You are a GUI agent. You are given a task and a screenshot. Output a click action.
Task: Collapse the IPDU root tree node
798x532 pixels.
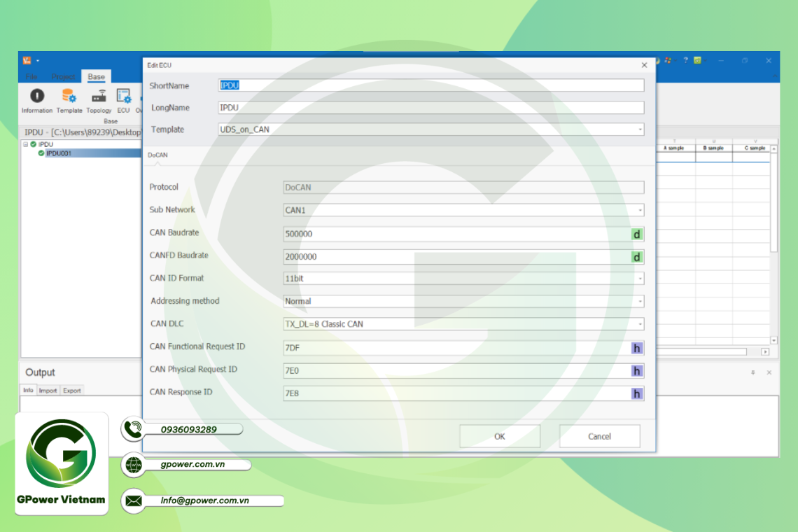(x=25, y=144)
